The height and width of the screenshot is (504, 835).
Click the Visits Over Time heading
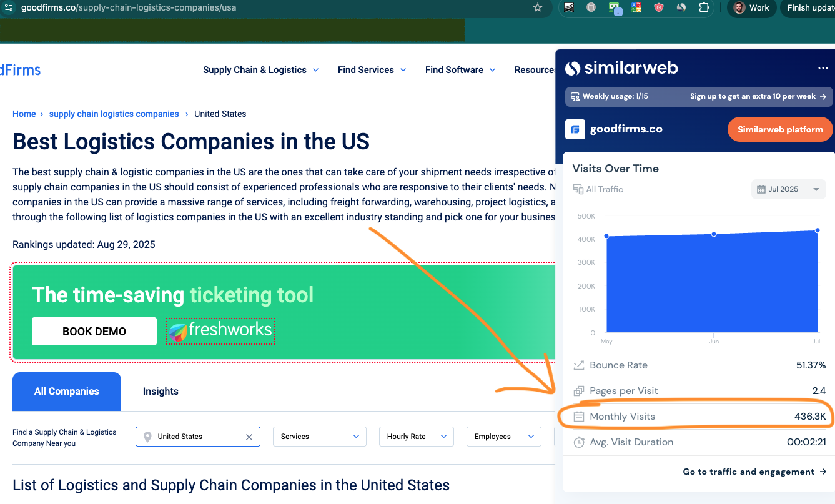click(616, 169)
